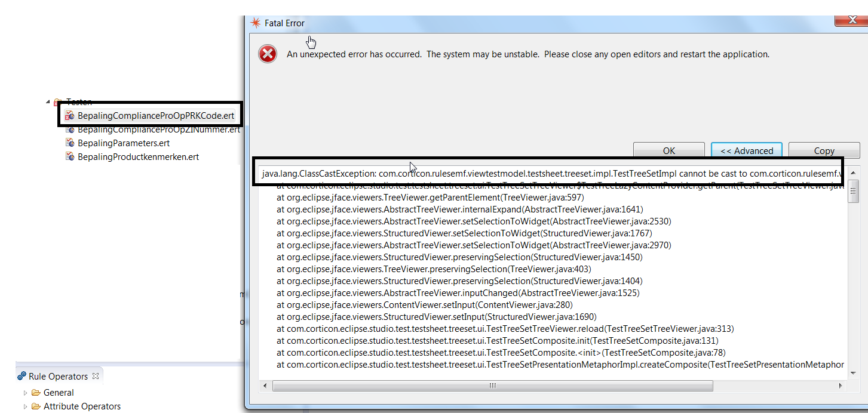Click the Rule Operators panel icon
The width and height of the screenshot is (868, 413).
point(23,376)
